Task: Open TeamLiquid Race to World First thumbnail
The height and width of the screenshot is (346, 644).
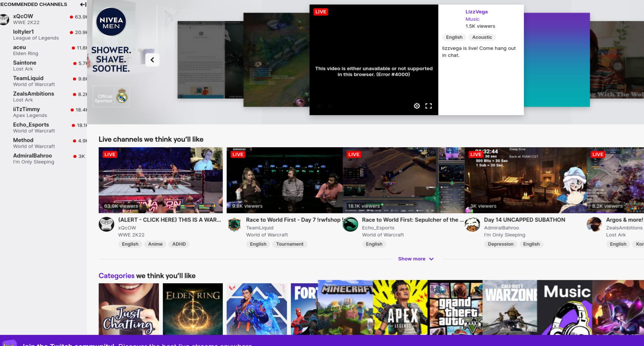Action: pyautogui.click(x=285, y=180)
